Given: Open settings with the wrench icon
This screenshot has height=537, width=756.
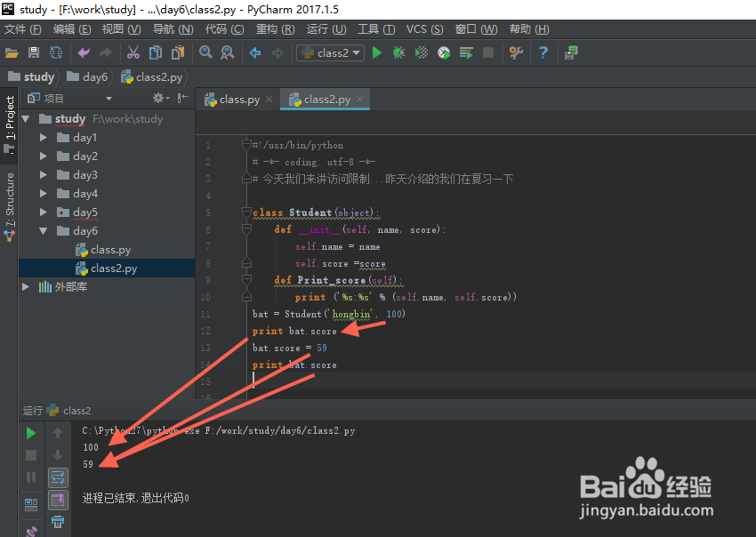Looking at the screenshot, I should 516,52.
